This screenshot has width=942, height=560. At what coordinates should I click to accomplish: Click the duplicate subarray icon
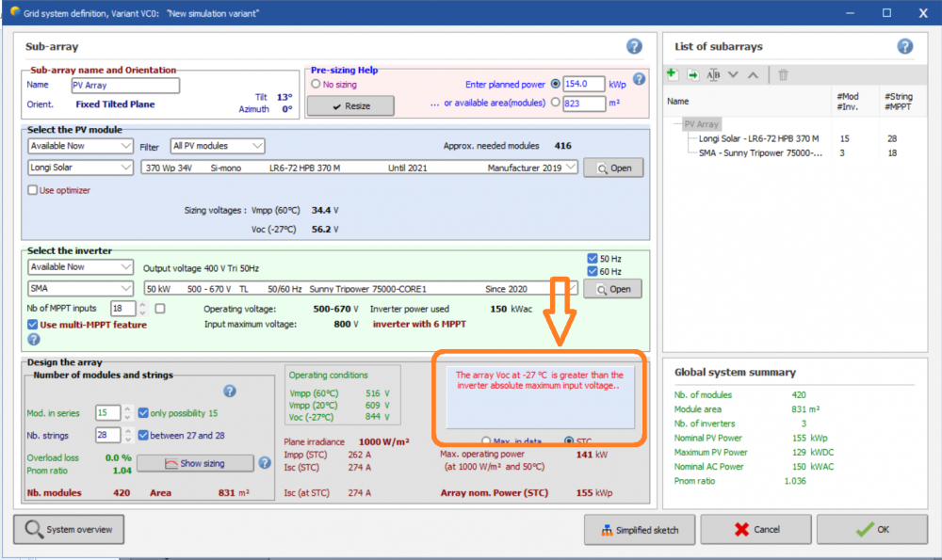click(x=692, y=74)
